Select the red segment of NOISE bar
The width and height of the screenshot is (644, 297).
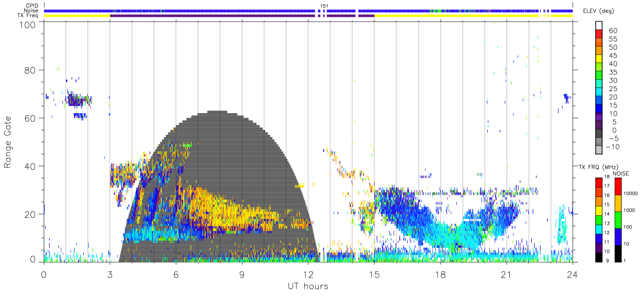(x=617, y=186)
